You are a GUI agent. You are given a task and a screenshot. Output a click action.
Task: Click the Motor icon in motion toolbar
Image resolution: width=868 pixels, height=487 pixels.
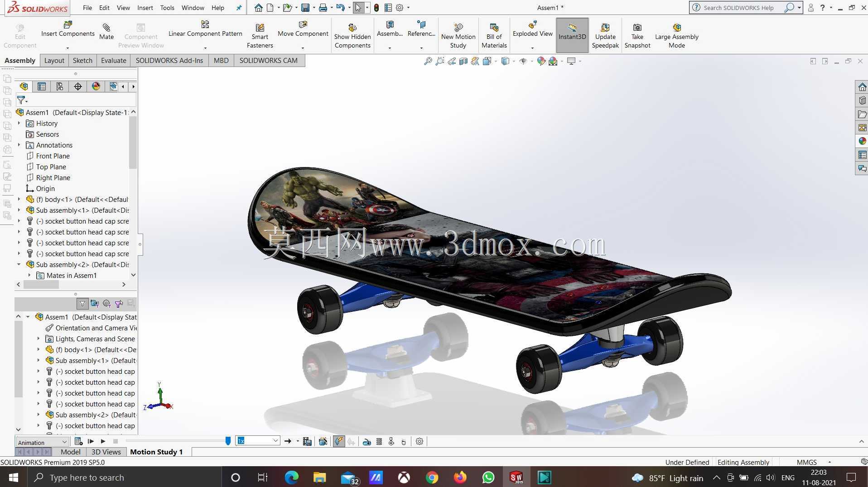tap(367, 441)
